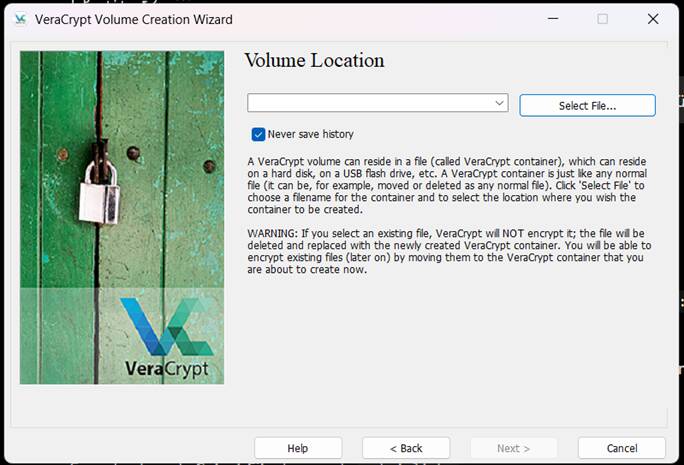Viewport: 684px width, 465px height.
Task: Click the blue-green VC logo emblem
Action: [167, 326]
